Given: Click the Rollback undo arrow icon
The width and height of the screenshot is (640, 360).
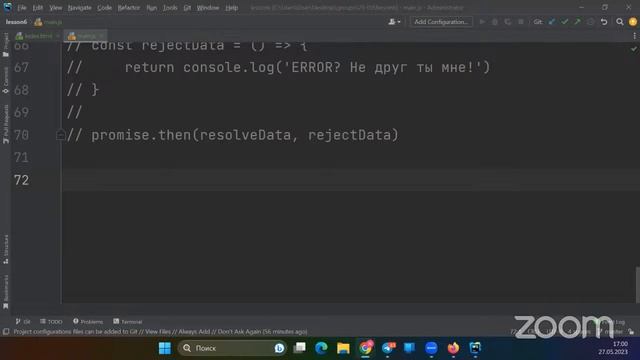Looking at the screenshot, I should [x=604, y=22].
